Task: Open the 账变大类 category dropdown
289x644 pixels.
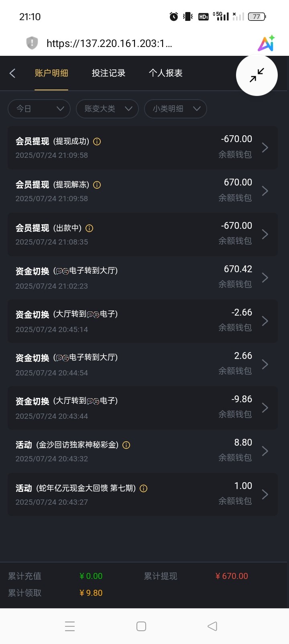Action: click(x=108, y=109)
